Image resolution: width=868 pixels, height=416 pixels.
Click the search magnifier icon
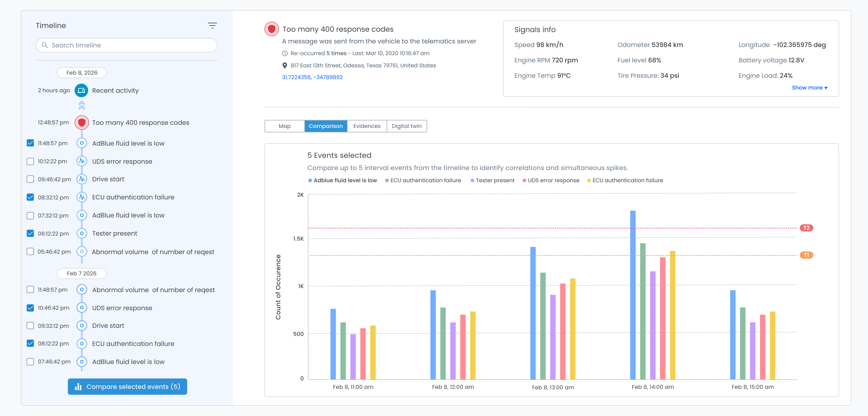point(45,45)
